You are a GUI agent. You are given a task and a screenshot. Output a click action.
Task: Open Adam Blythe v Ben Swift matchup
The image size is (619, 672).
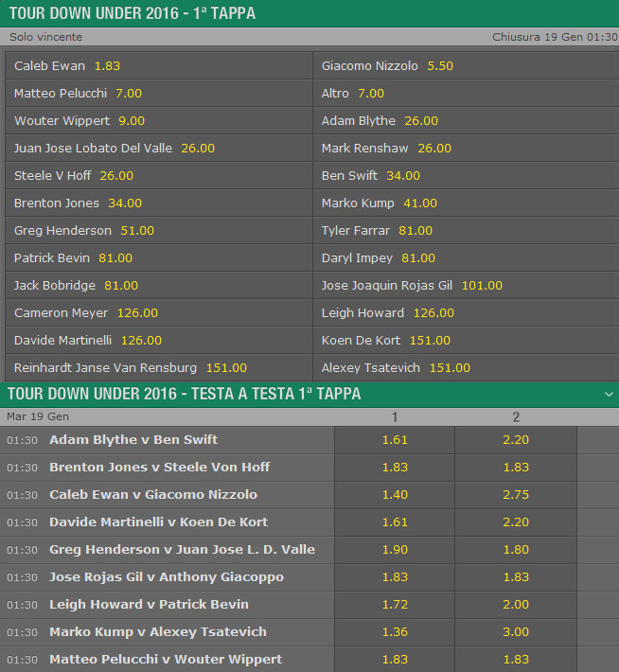pyautogui.click(x=133, y=440)
